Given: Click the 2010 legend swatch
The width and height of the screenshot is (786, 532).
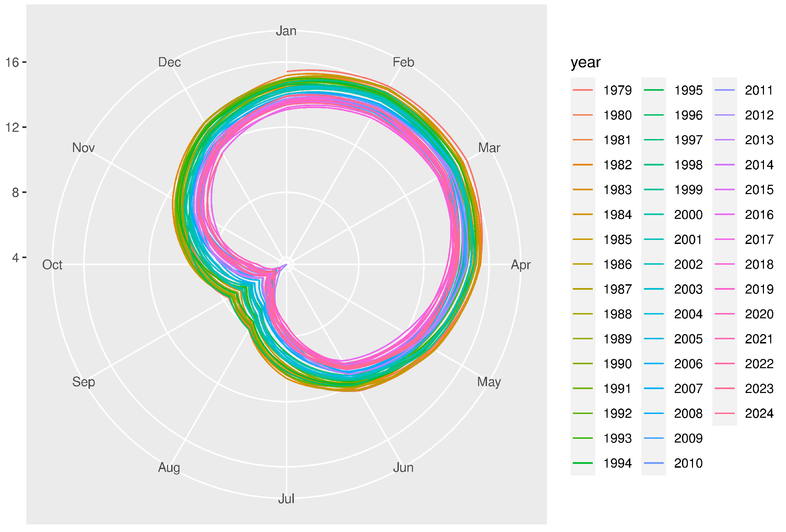Looking at the screenshot, I should pos(653,463).
